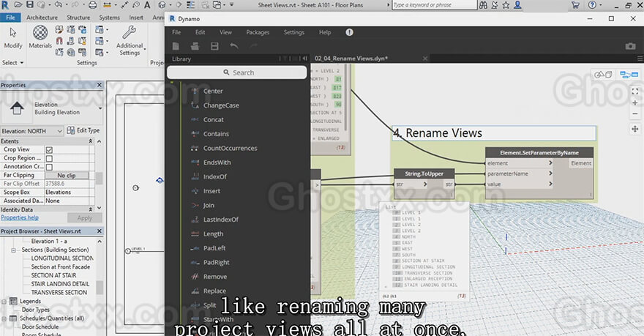Click Dynamo zoom to fit icon
The width and height of the screenshot is (644, 336).
tap(635, 92)
